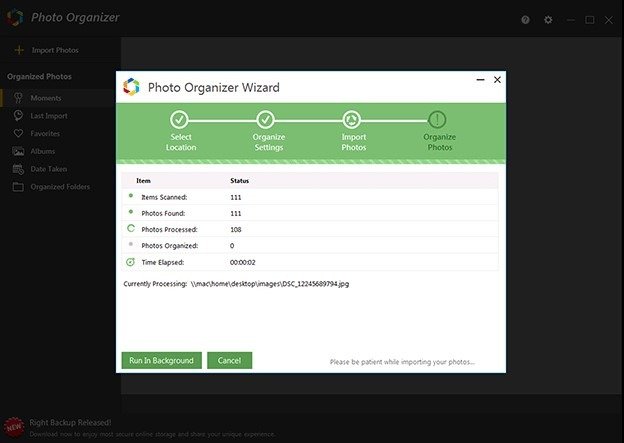Click green dot beside Items Scanned
This screenshot has width=624, height=443.
coord(131,195)
